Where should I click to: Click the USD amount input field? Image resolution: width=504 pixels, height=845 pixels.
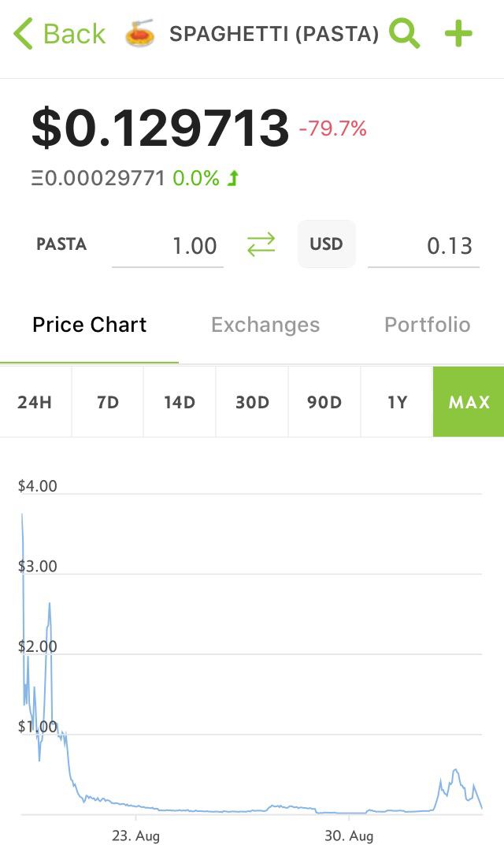point(424,246)
